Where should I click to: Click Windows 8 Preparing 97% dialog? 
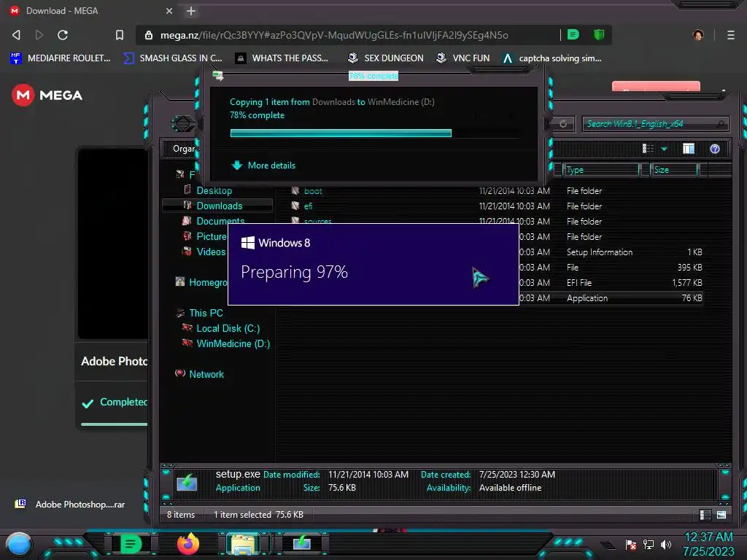(373, 264)
